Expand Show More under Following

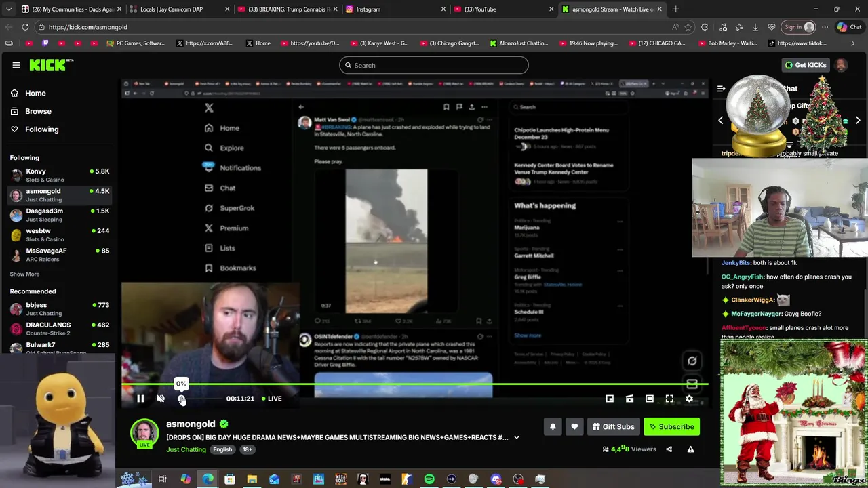[24, 274]
